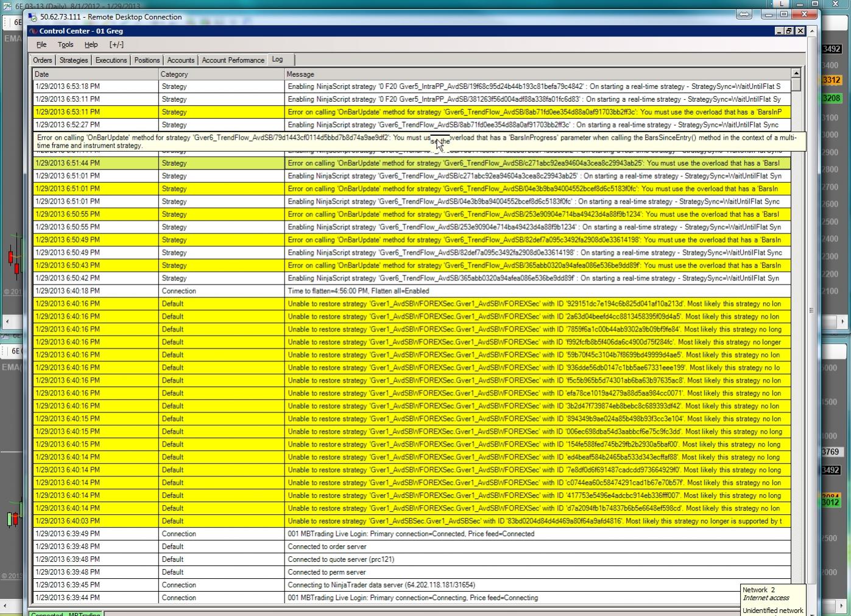Click the restore message with ID '894349b9ae024a85b498b93f3cc3e104'
The height and width of the screenshot is (616, 851).
[x=538, y=419]
